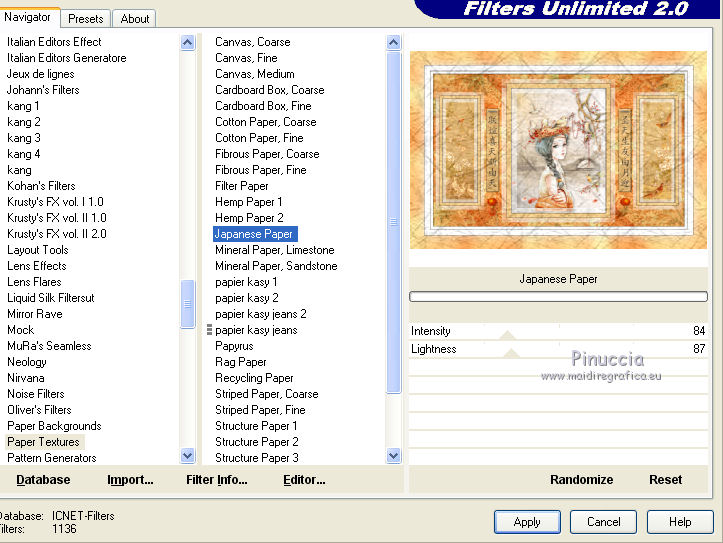Choose Mineral Paper, Sandstone filter
Image resolution: width=723 pixels, height=543 pixels.
tap(276, 266)
